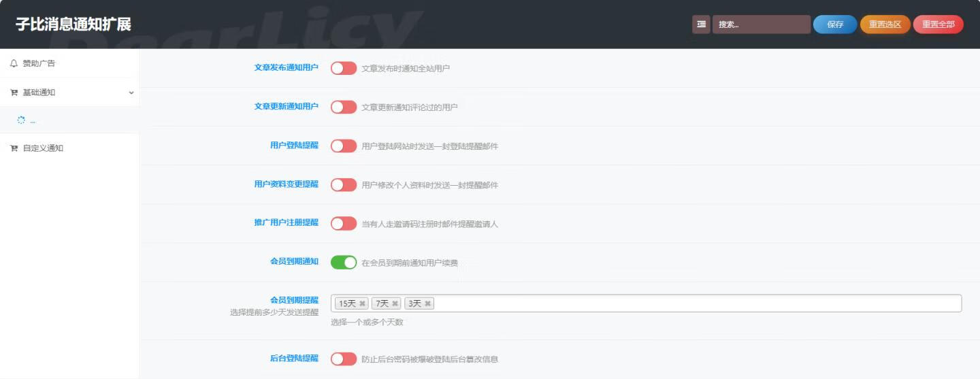Click the cart icon beside 自定义通知

point(14,148)
